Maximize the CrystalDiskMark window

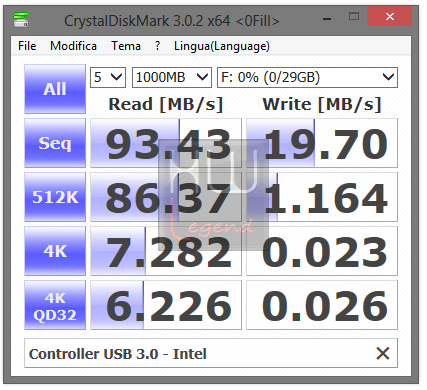(354, 16)
